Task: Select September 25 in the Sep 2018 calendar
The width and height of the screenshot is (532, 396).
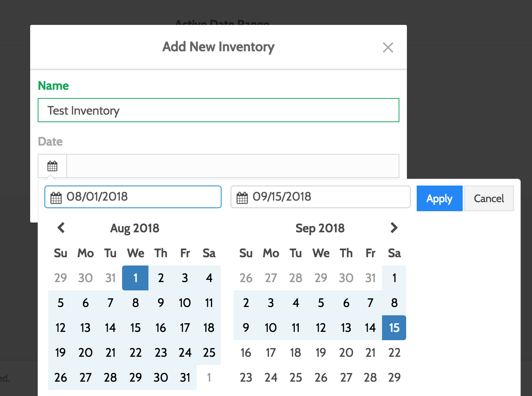Action: coord(296,378)
